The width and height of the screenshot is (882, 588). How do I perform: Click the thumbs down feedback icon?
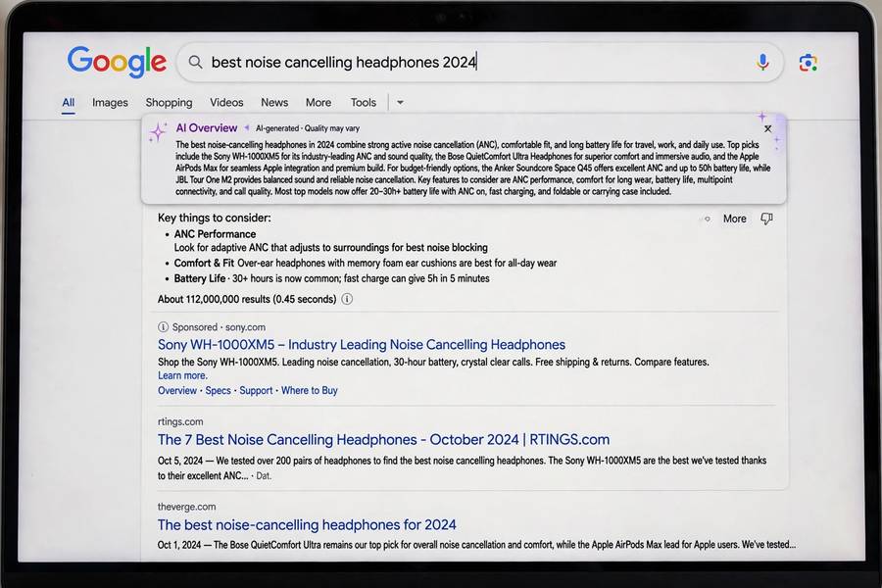[x=766, y=219]
